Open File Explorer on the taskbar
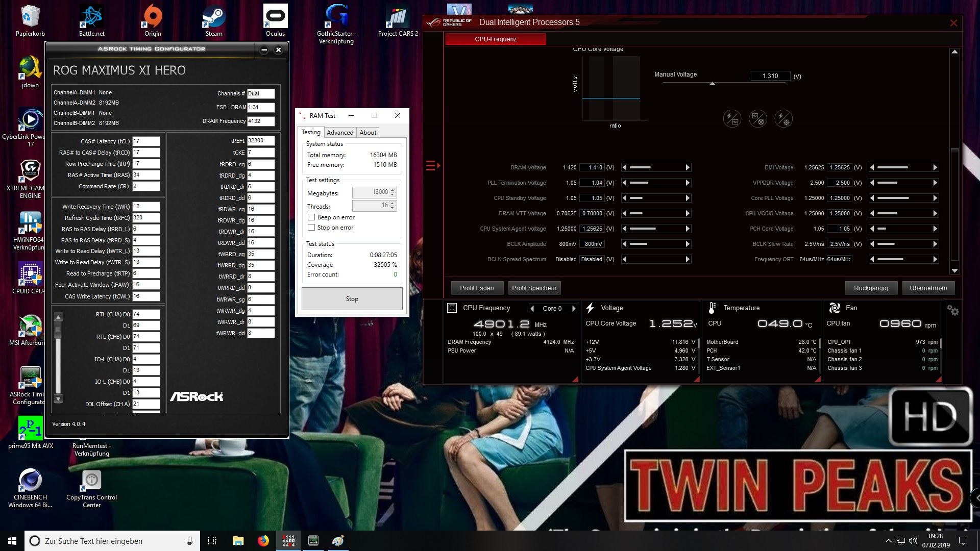 238,541
